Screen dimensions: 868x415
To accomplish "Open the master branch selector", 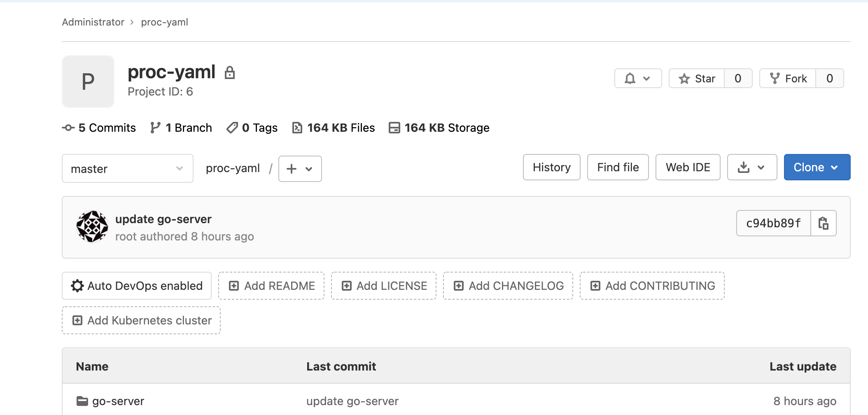I will click(127, 168).
